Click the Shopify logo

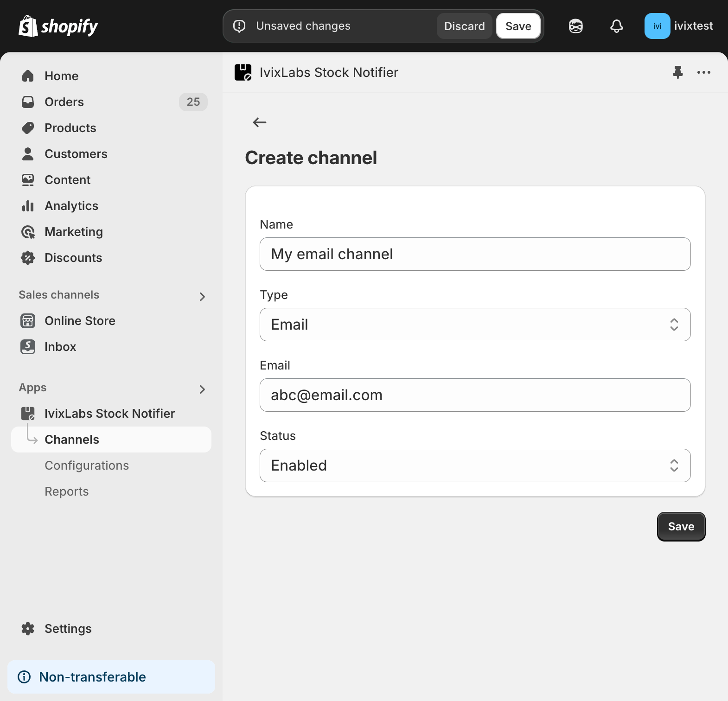[x=58, y=26]
